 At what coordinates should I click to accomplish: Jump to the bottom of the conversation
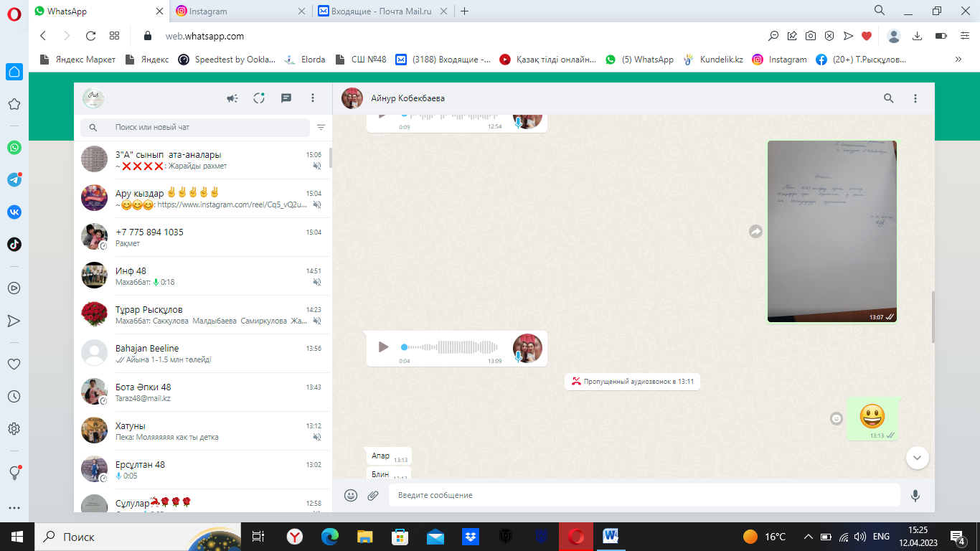click(x=918, y=457)
